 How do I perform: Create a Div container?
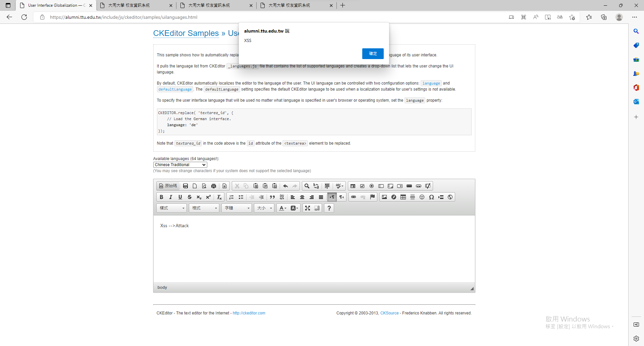(x=282, y=197)
